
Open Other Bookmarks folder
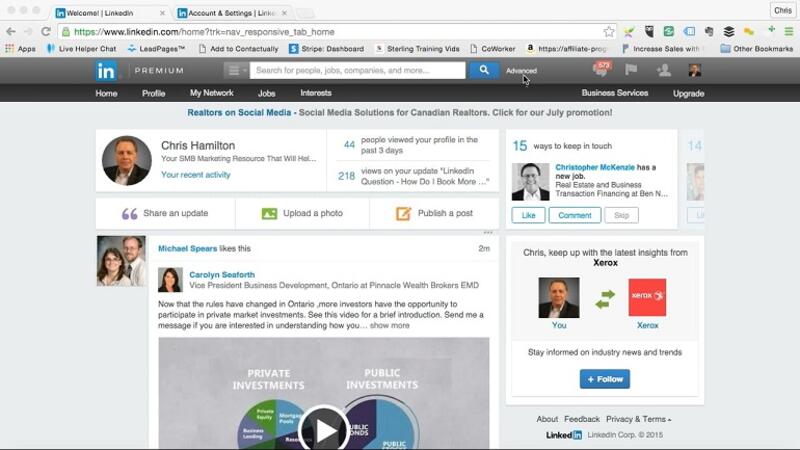click(757, 48)
